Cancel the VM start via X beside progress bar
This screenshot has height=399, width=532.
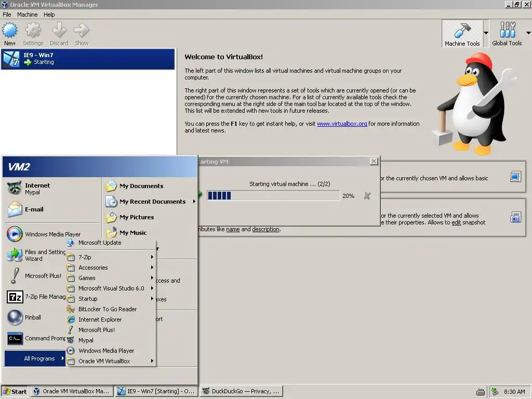(367, 196)
